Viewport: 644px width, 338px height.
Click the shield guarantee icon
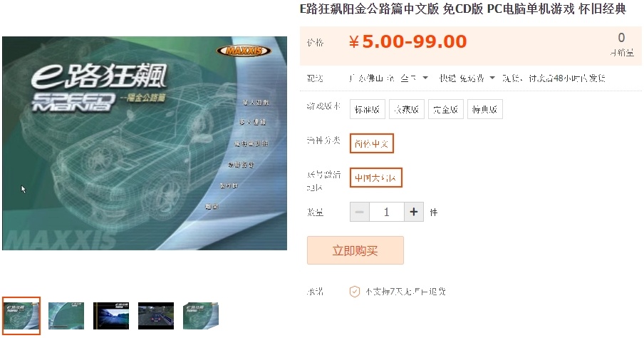pyautogui.click(x=355, y=292)
